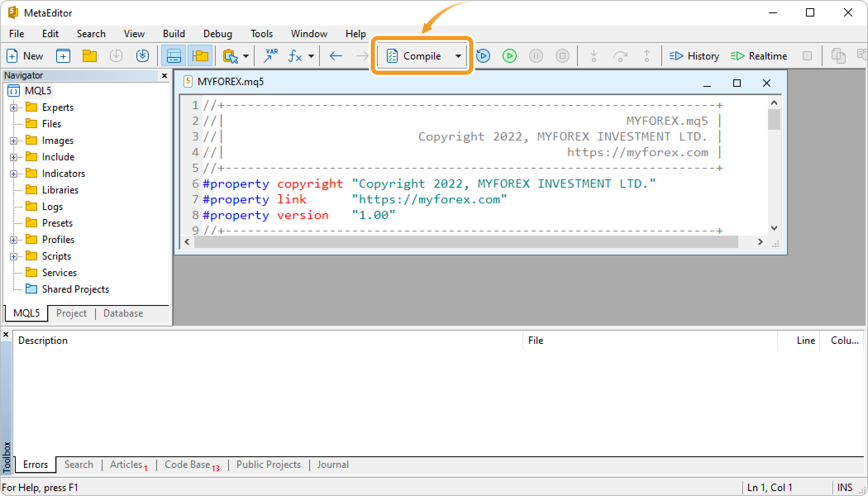Open the Build menu
Screen dimensions: 868x496
[173, 33]
